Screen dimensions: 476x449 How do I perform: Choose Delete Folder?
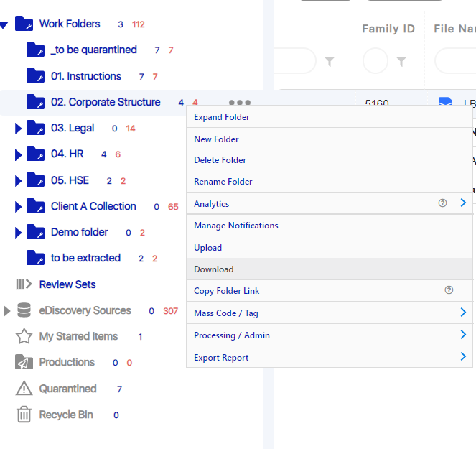330,160
